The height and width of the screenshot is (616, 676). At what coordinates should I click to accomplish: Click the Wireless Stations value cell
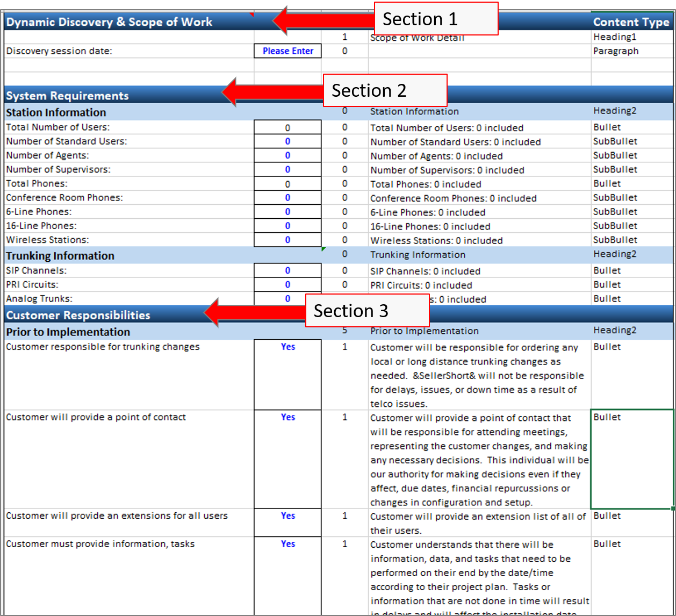click(x=287, y=240)
